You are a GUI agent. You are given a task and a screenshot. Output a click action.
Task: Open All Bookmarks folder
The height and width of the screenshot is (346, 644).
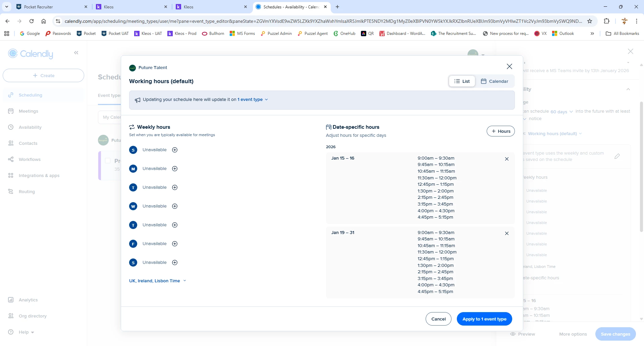[x=623, y=34]
